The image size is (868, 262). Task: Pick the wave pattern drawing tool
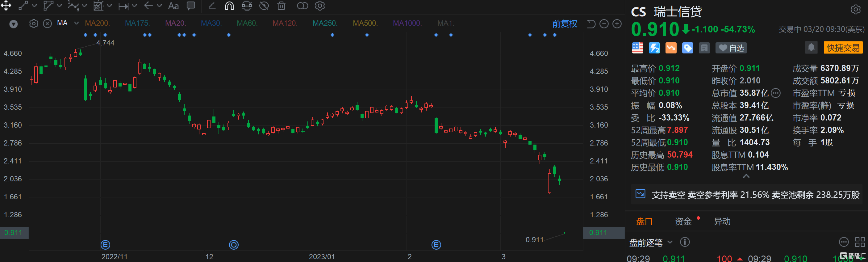(x=73, y=6)
